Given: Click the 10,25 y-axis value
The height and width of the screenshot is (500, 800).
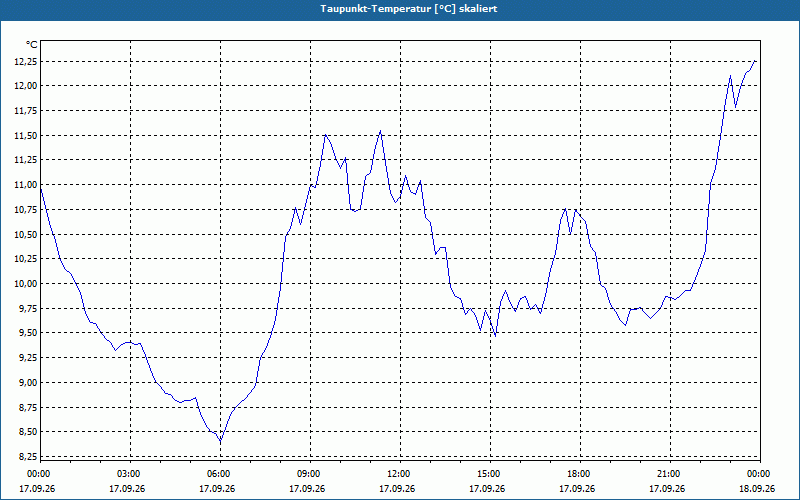Looking at the screenshot, I should (28, 259).
